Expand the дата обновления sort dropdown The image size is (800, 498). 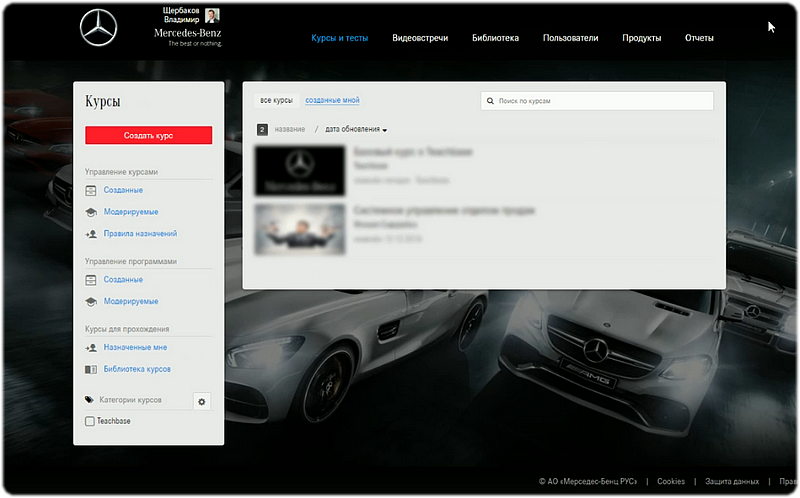(x=356, y=130)
